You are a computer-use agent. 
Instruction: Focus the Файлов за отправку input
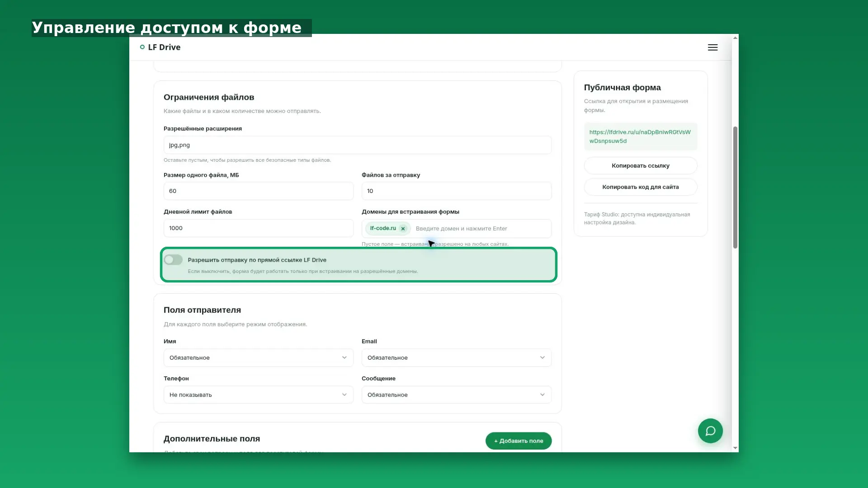pos(456,191)
